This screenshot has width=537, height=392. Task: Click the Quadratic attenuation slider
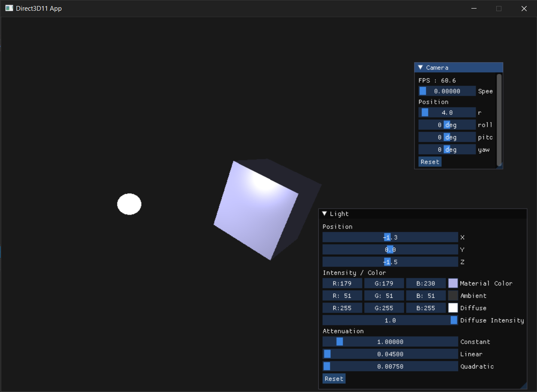pyautogui.click(x=390, y=366)
